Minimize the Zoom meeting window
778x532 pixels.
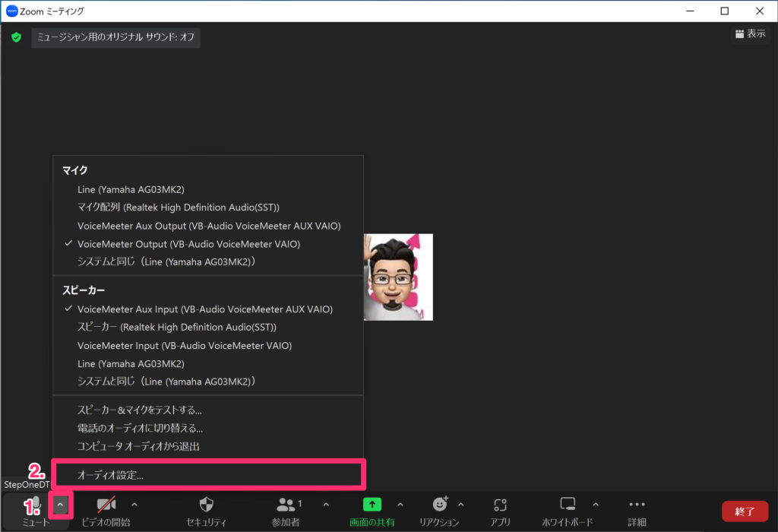(x=690, y=11)
